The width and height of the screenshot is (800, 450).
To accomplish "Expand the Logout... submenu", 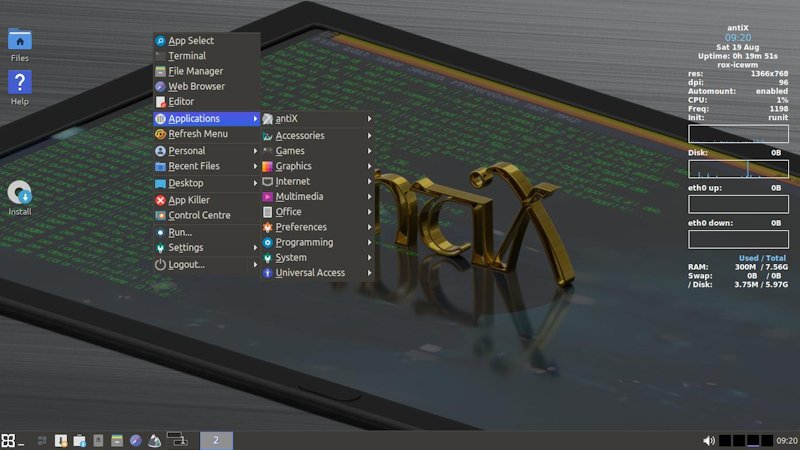I will [x=207, y=264].
